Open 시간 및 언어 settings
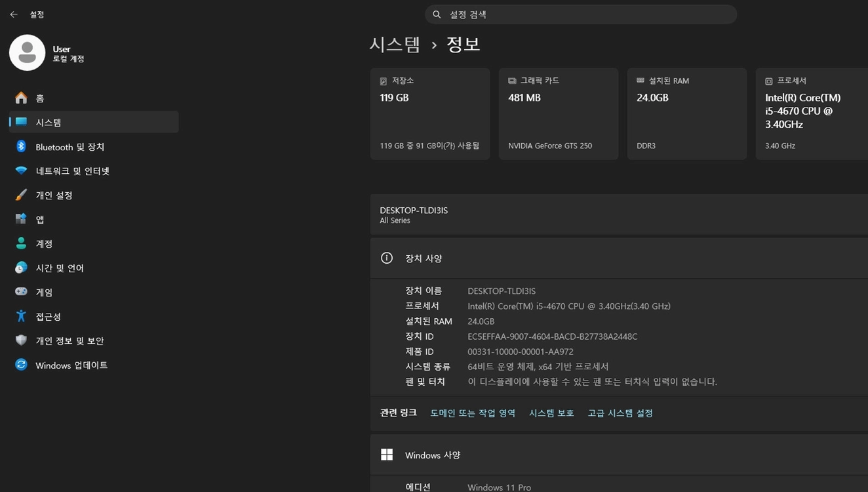 click(94, 268)
